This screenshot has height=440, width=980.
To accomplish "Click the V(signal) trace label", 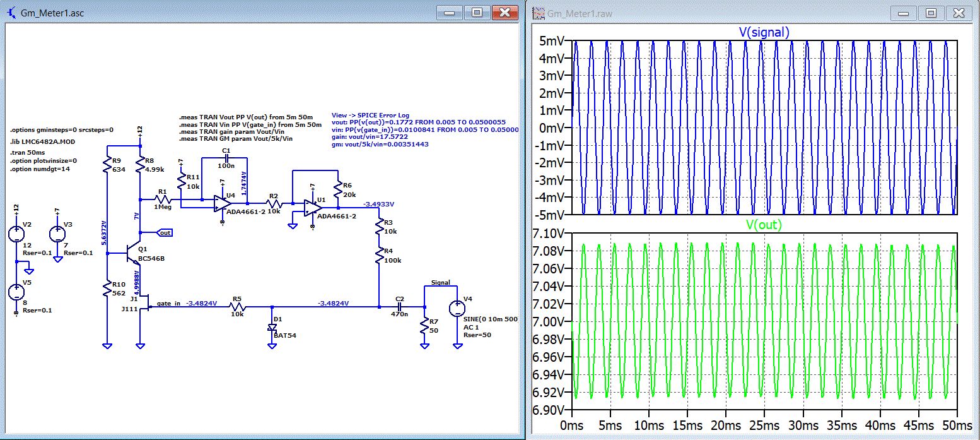I will [764, 32].
